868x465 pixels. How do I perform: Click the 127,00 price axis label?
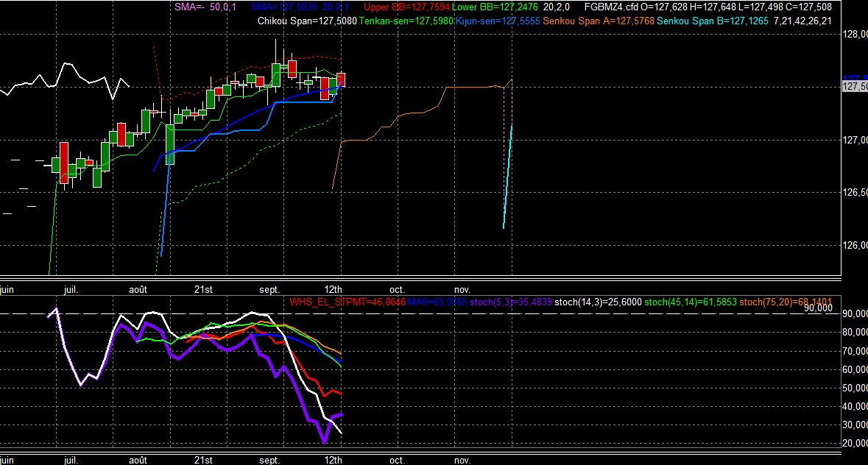coord(855,141)
